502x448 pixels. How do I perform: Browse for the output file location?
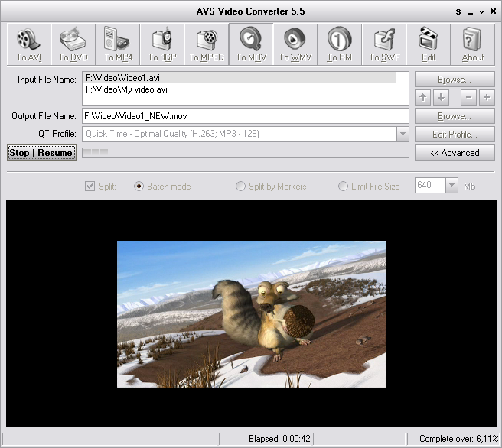pyautogui.click(x=455, y=116)
